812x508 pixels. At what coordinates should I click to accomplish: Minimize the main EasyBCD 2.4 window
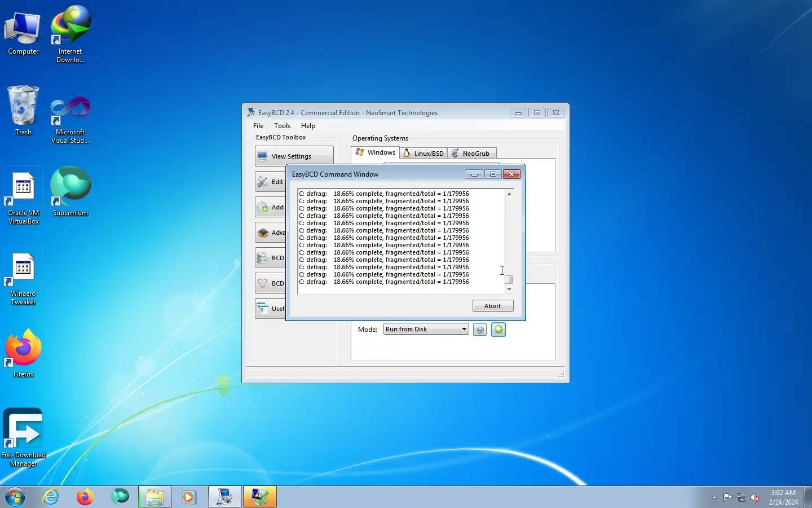point(518,113)
